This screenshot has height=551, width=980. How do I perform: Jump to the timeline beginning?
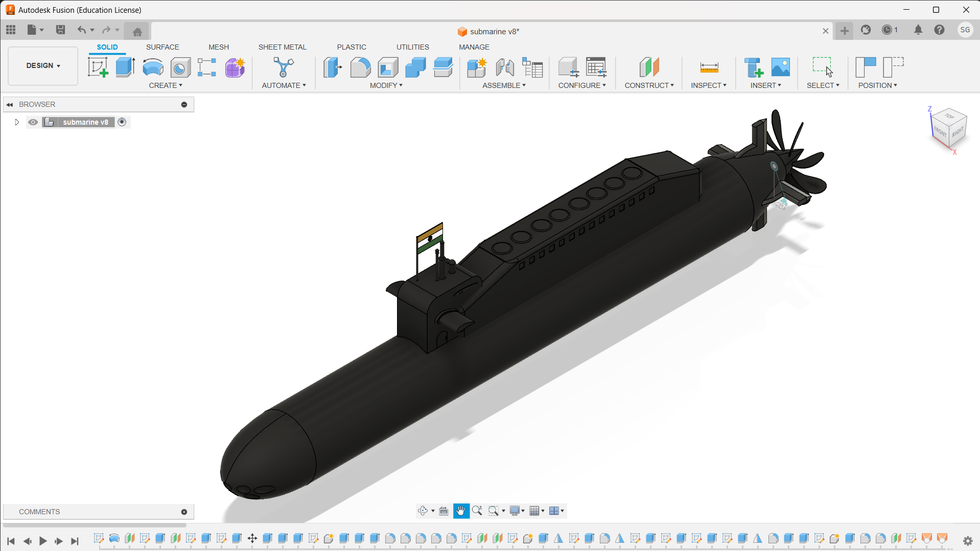(11, 541)
